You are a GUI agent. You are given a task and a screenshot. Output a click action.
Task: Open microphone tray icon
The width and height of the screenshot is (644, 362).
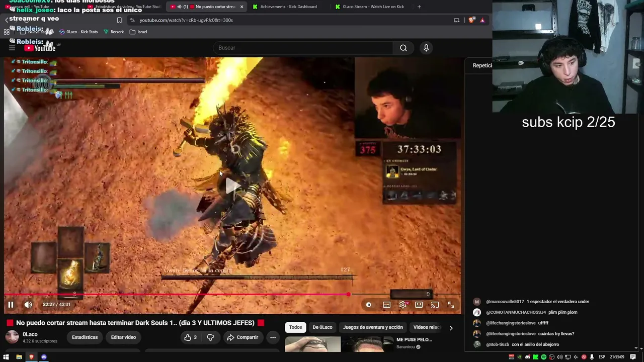click(592, 357)
